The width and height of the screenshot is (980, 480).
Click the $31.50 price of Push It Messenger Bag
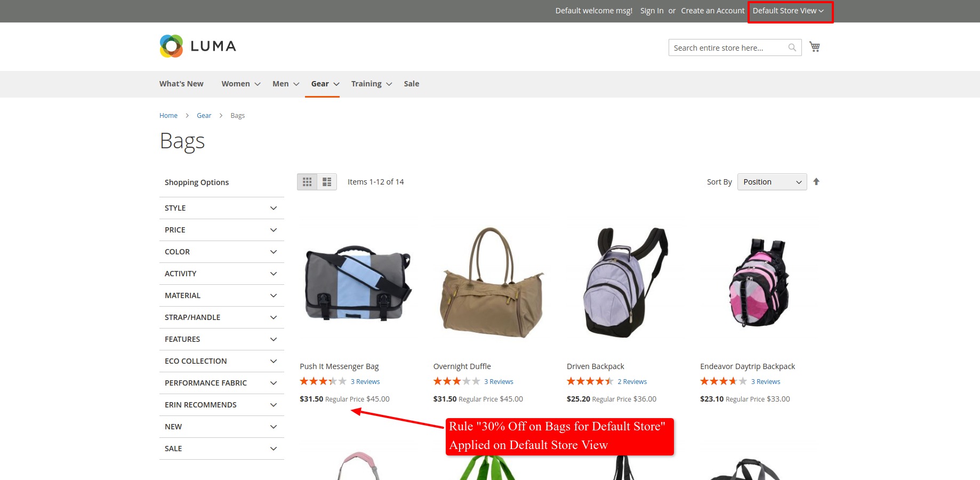(311, 399)
